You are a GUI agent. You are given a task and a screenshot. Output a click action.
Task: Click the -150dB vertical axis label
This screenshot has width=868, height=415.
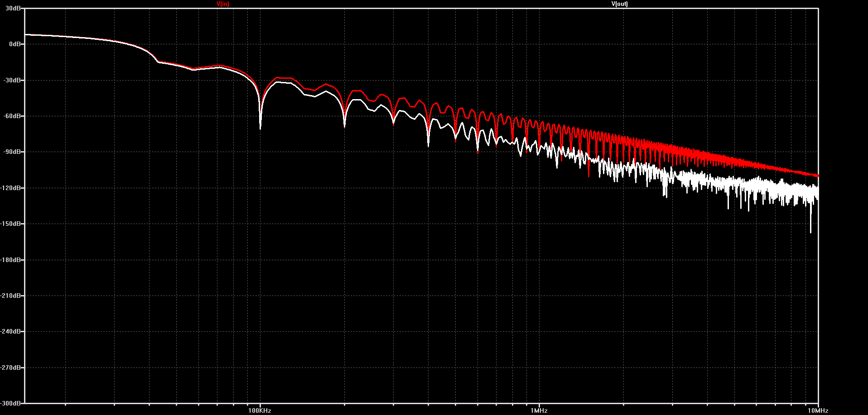[11, 224]
